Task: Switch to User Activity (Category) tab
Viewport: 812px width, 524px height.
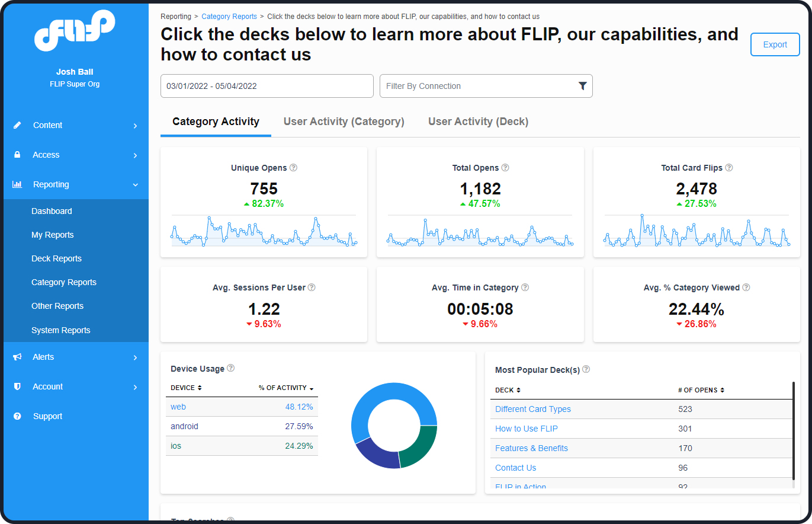Action: [x=344, y=122]
